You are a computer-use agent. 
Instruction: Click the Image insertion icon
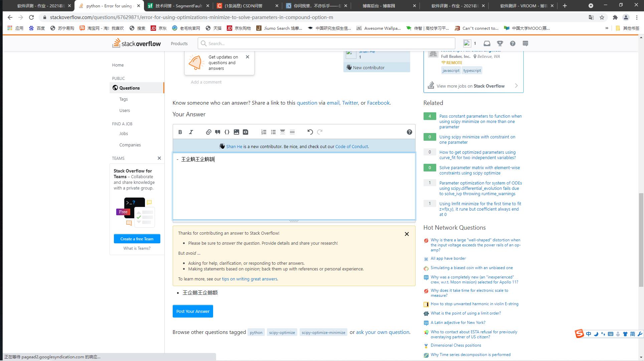tap(236, 131)
